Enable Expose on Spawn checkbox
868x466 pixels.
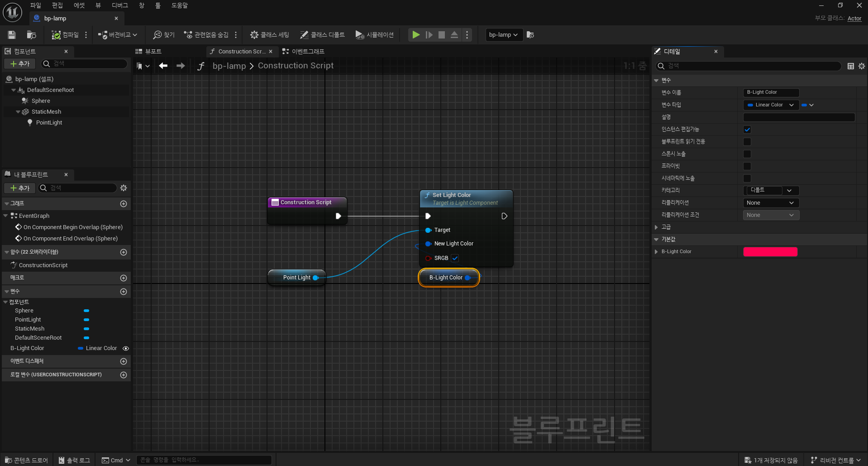[x=747, y=154]
